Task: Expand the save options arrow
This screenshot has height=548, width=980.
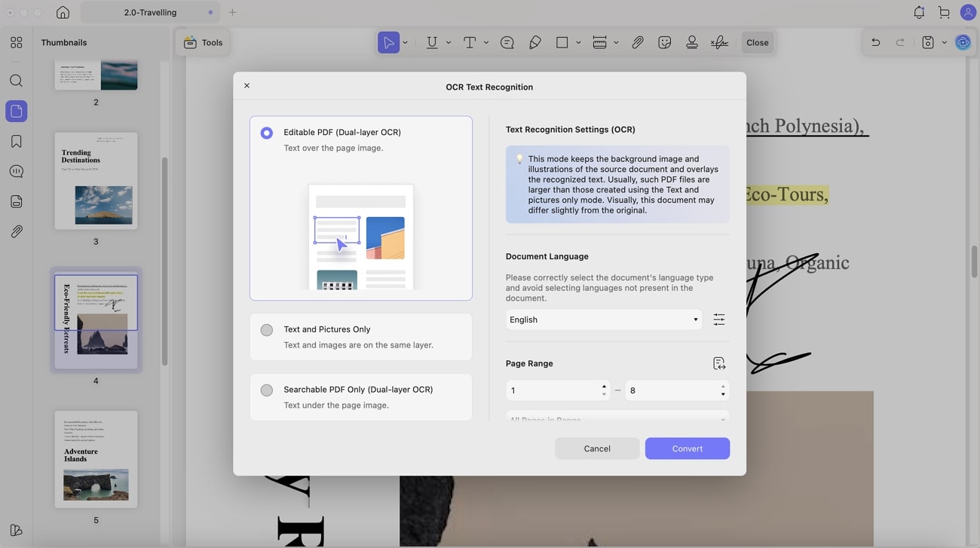Action: [944, 43]
